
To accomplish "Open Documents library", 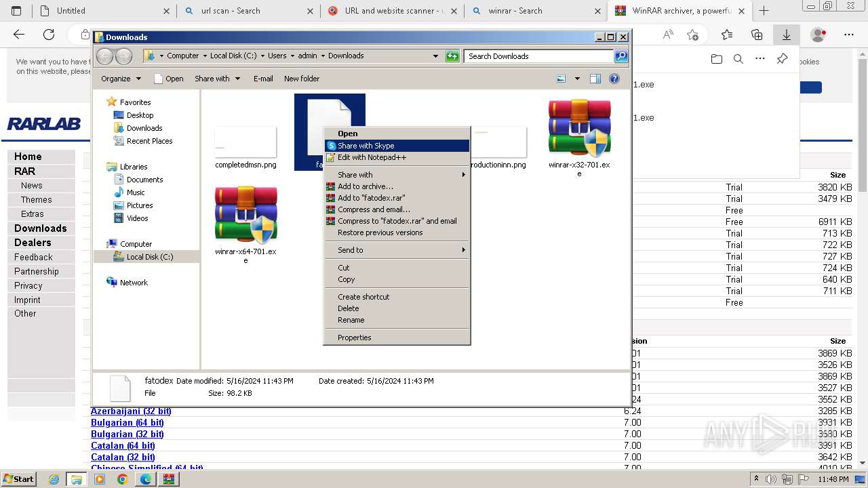I will [x=144, y=180].
